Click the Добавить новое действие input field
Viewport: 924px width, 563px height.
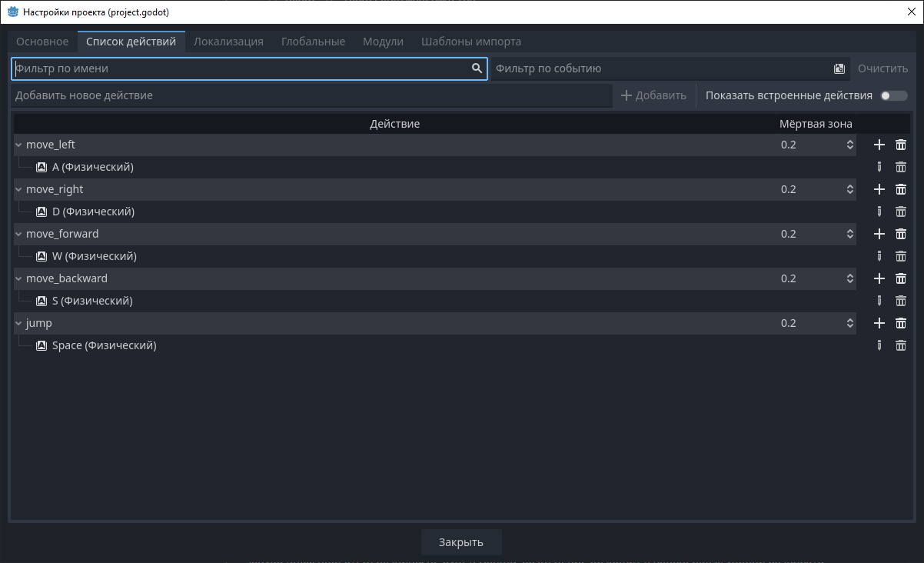[311, 95]
